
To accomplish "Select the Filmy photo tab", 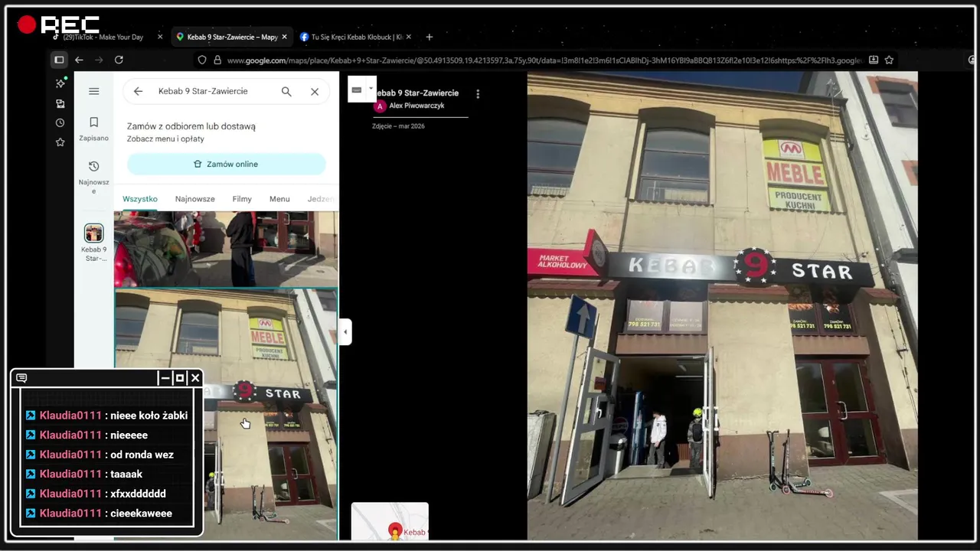I will (x=242, y=199).
